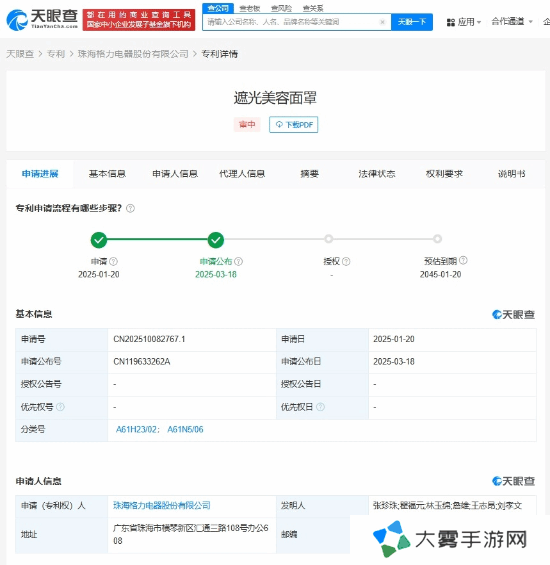This screenshot has width=550, height=565.
Task: Click publication number CN119633262A
Action: click(142, 361)
